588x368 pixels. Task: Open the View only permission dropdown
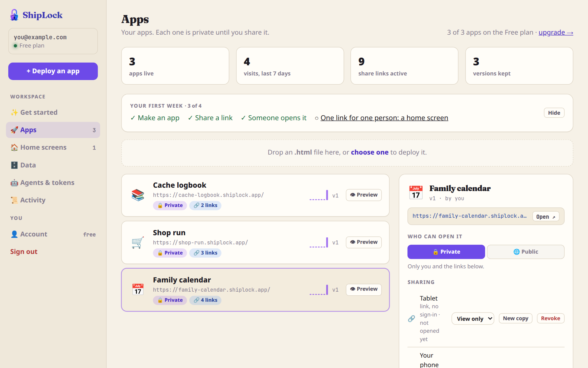(x=473, y=319)
